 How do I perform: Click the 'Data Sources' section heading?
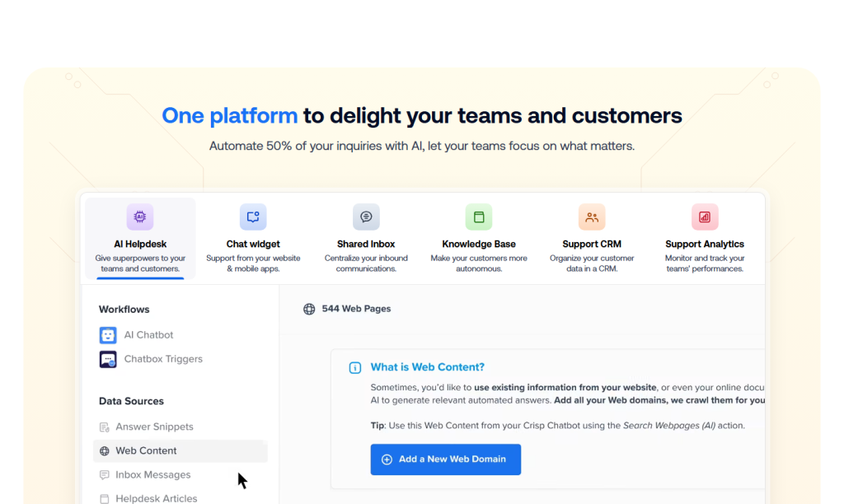tap(131, 401)
